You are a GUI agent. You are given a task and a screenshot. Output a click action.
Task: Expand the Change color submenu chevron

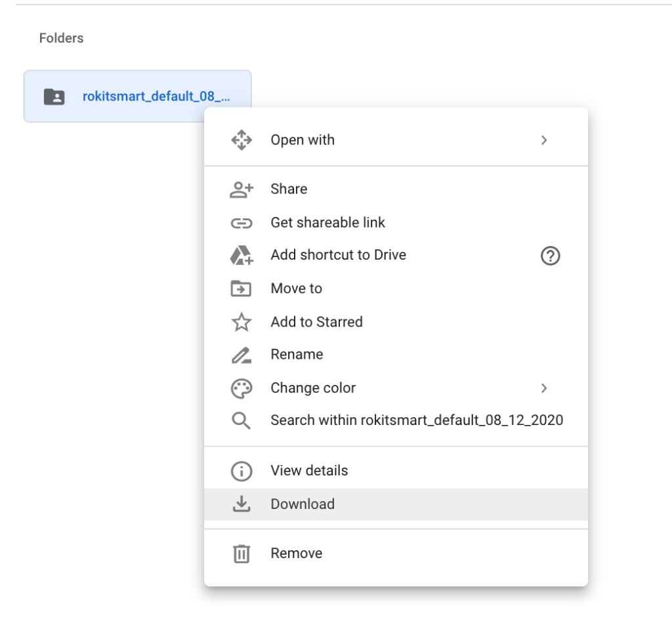pyautogui.click(x=543, y=388)
